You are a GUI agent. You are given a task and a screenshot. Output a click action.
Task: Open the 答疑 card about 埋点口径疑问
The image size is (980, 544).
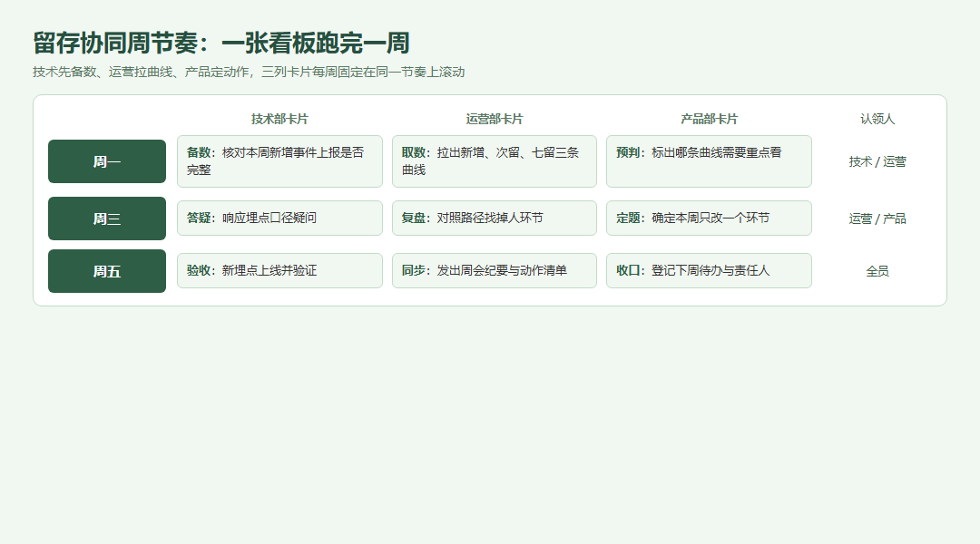pyautogui.click(x=279, y=218)
